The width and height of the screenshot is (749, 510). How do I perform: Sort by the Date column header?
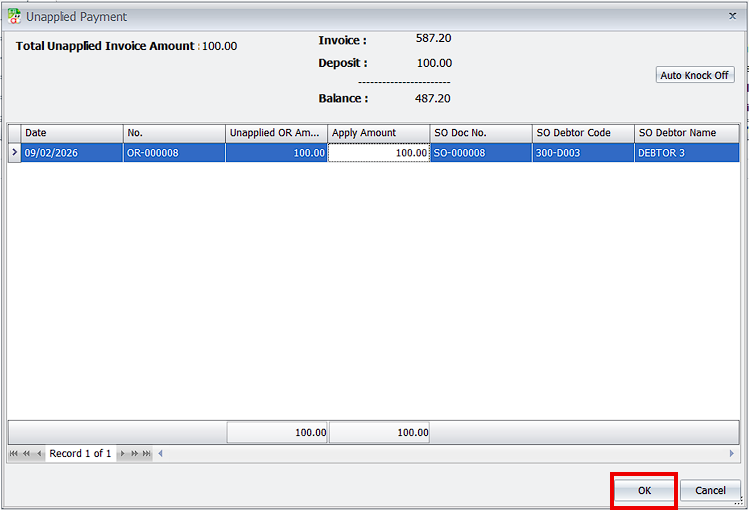72,133
